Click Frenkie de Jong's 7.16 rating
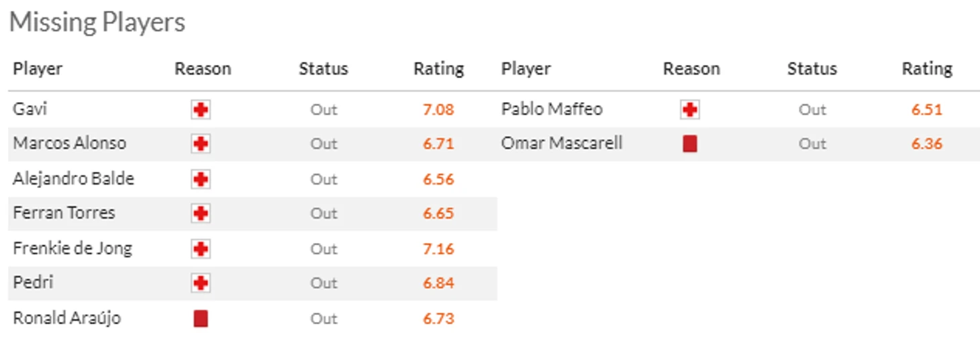Image resolution: width=980 pixels, height=345 pixels. tap(438, 249)
